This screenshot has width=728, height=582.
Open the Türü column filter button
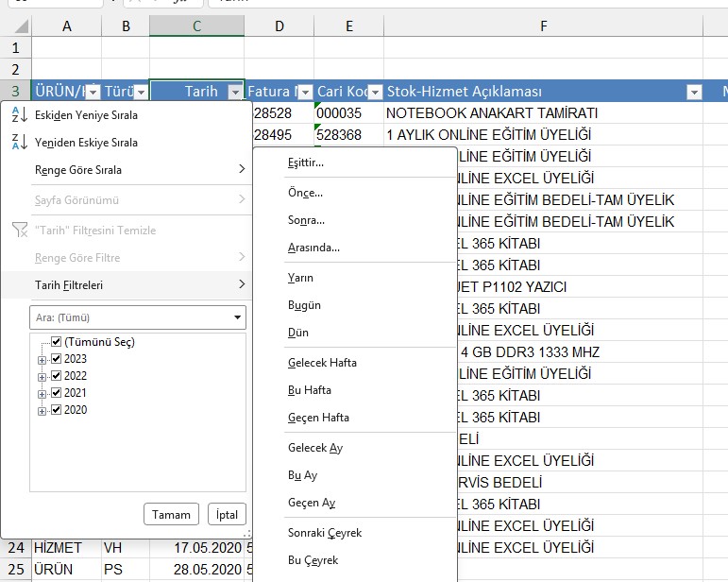point(140,92)
